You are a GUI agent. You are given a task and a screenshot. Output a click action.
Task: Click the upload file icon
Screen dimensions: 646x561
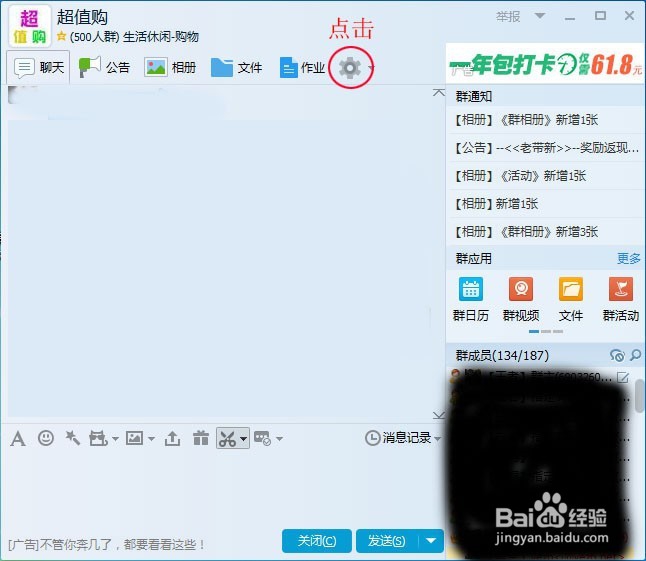pos(172,439)
